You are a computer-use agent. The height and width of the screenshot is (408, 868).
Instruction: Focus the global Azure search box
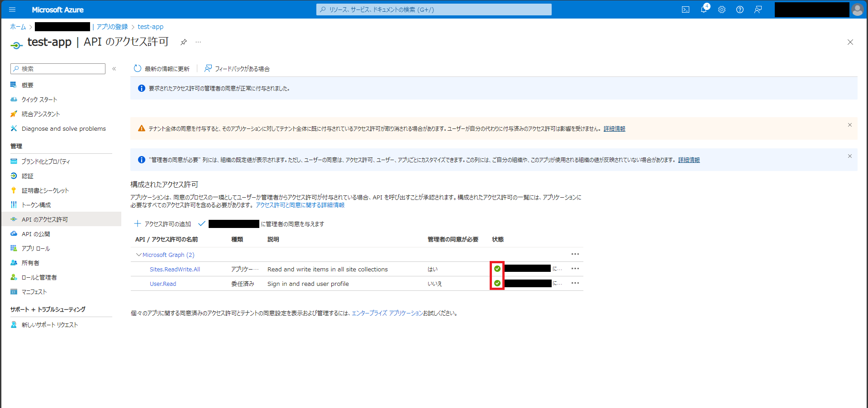tap(434, 9)
